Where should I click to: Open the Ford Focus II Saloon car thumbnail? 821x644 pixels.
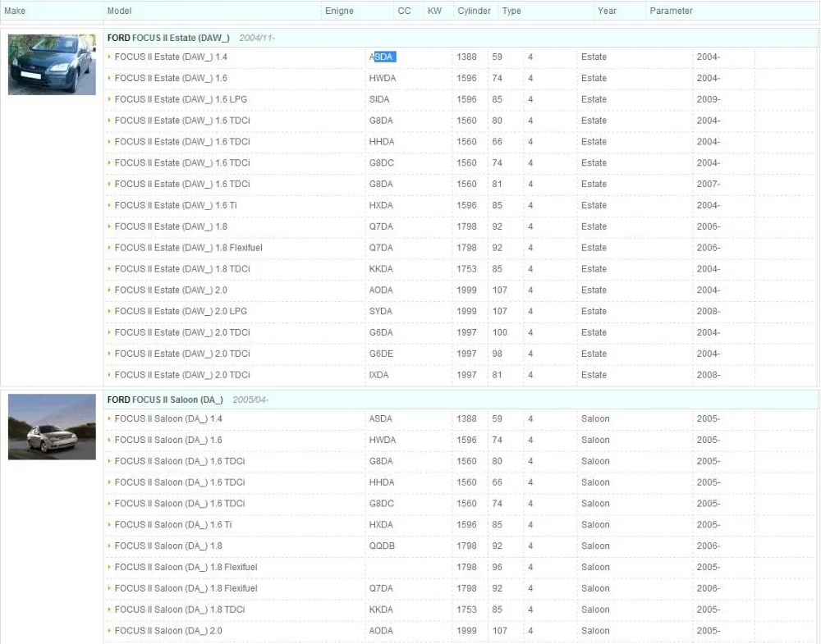[52, 427]
